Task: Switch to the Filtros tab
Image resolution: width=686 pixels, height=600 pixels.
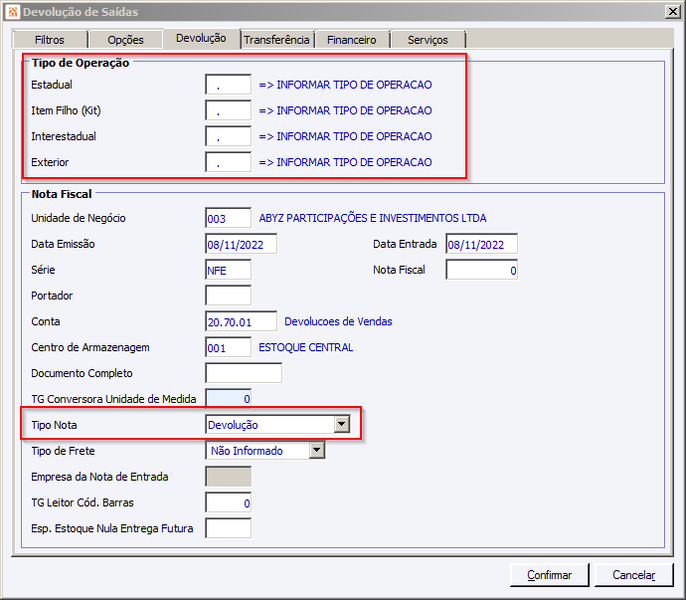Action: [x=49, y=40]
